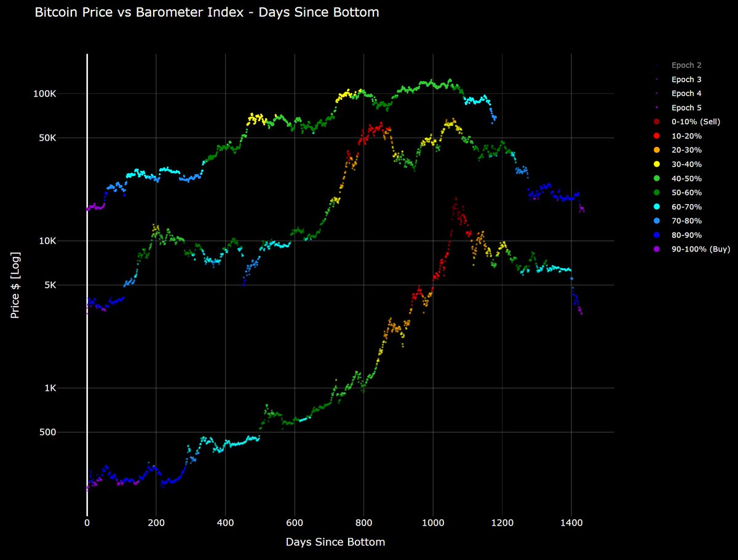Image resolution: width=738 pixels, height=560 pixels.
Task: Click the blue 80-90% legend marker
Action: coord(657,235)
